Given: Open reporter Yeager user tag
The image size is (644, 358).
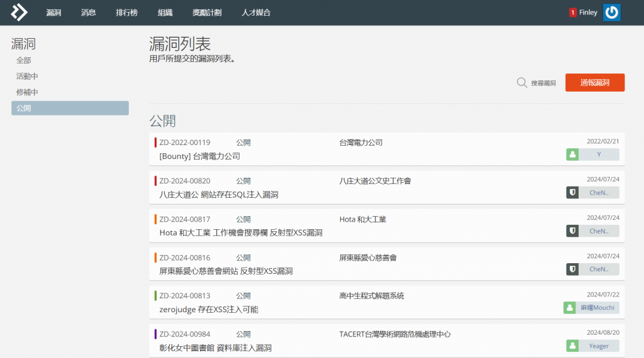Looking at the screenshot, I should point(599,346).
